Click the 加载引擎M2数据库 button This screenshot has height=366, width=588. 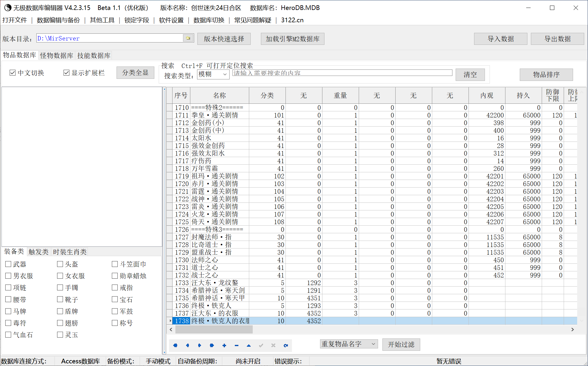293,39
